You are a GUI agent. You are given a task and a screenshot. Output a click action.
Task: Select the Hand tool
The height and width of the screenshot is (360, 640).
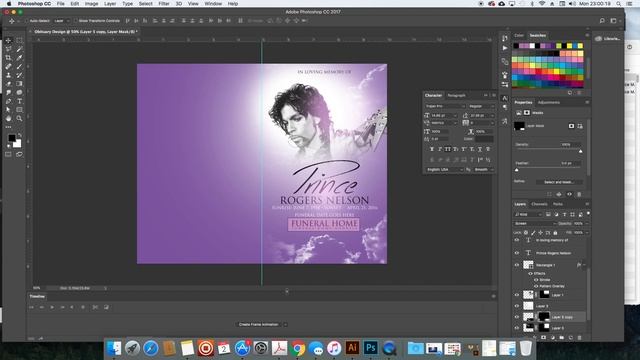coord(8,118)
